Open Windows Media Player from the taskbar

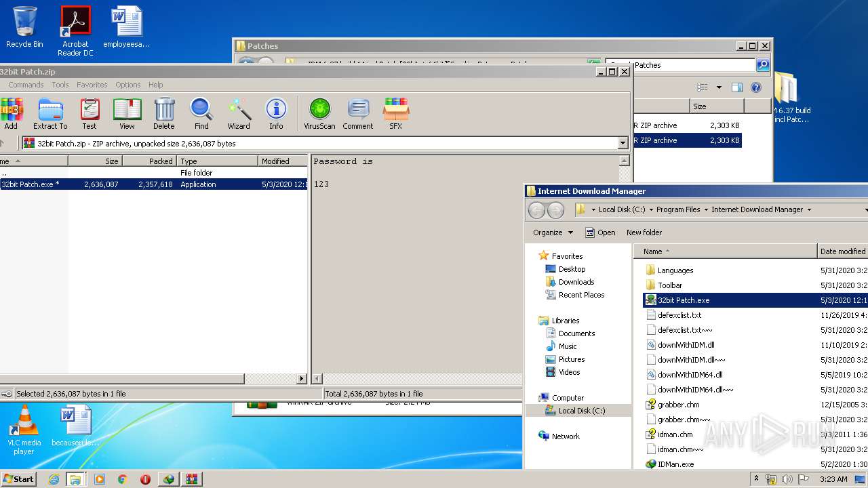(100, 479)
